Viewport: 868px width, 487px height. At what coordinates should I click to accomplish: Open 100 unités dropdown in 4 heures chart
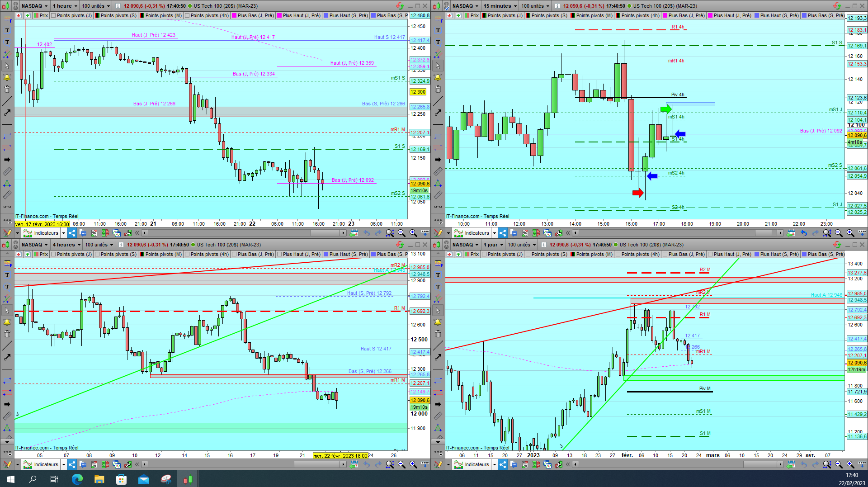pyautogui.click(x=99, y=245)
